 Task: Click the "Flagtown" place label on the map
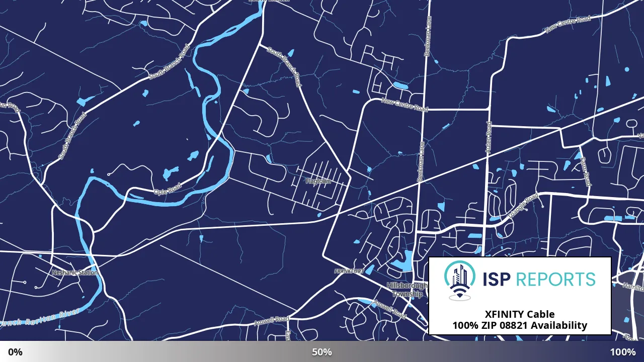pos(318,181)
